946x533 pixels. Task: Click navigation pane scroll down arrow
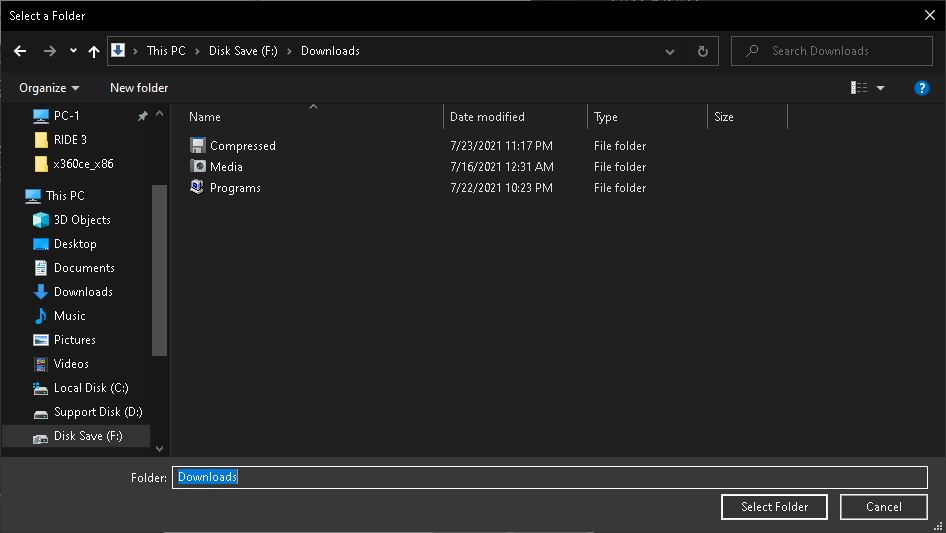click(159, 448)
